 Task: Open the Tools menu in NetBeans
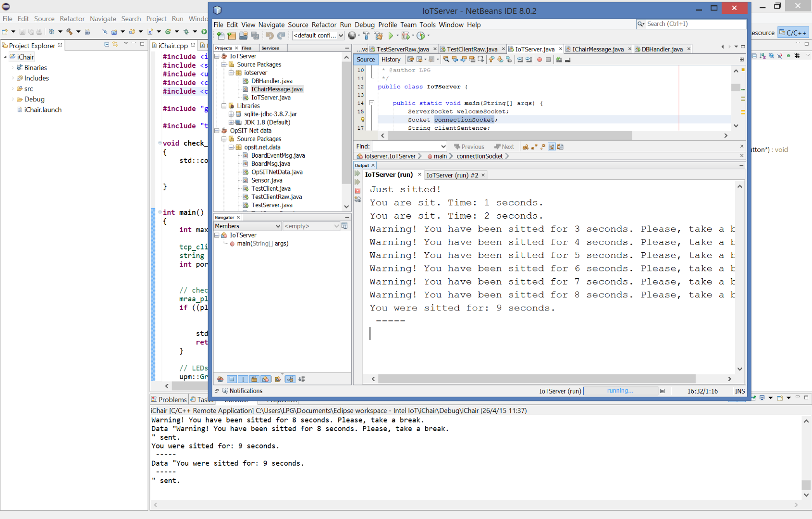(427, 25)
